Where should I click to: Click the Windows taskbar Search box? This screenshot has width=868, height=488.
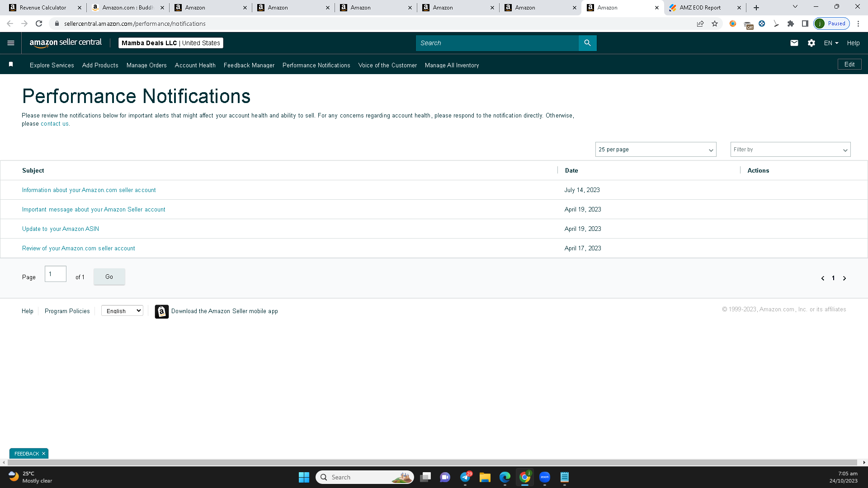365,477
